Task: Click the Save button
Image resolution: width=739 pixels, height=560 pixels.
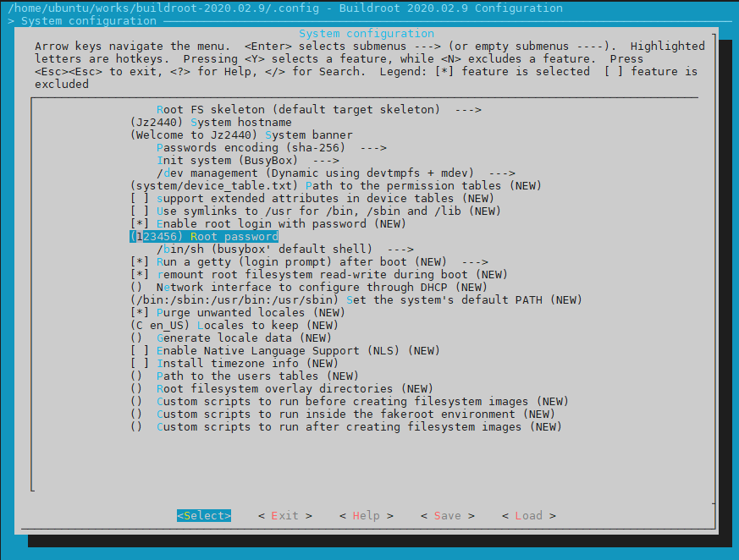Action: pyautogui.click(x=448, y=516)
